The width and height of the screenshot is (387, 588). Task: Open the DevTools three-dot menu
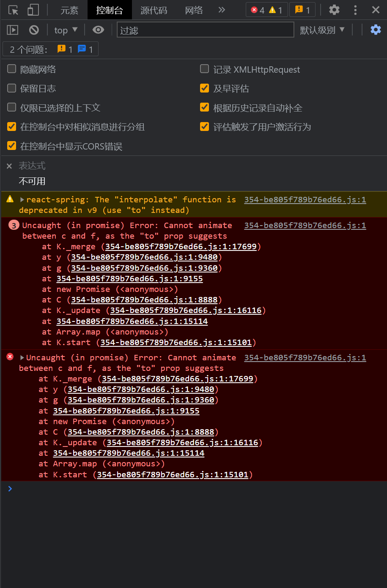355,10
